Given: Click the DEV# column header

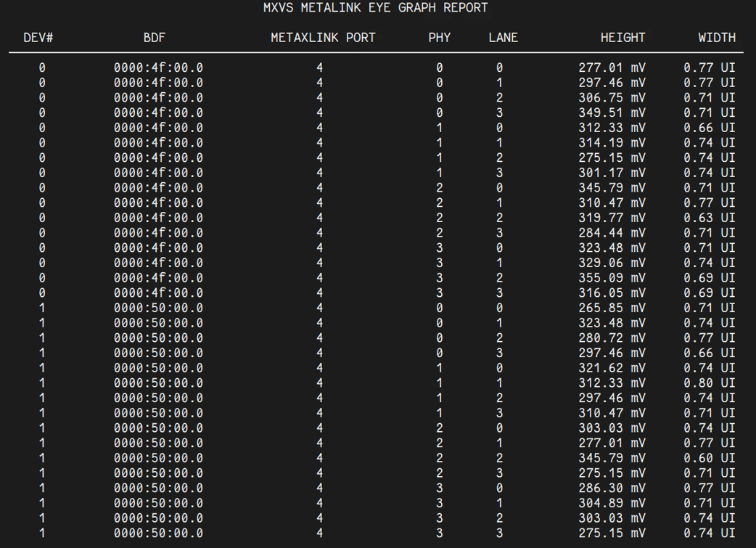Looking at the screenshot, I should [x=38, y=38].
